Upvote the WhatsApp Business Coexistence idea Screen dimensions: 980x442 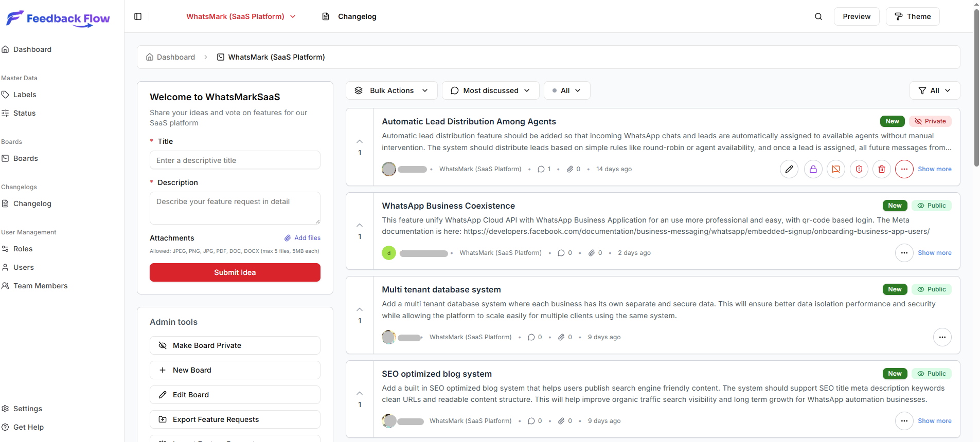360,226
